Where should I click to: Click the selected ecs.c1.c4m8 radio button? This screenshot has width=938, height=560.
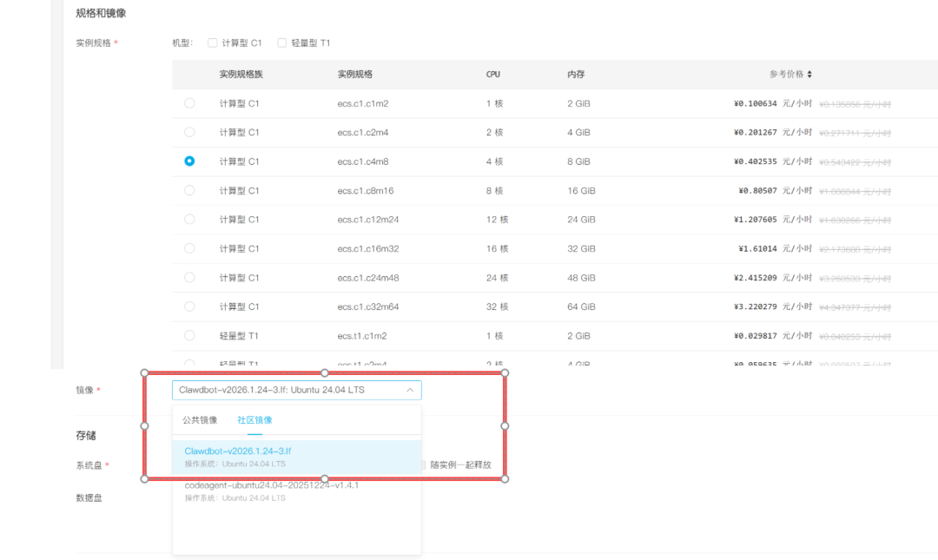[x=189, y=161]
